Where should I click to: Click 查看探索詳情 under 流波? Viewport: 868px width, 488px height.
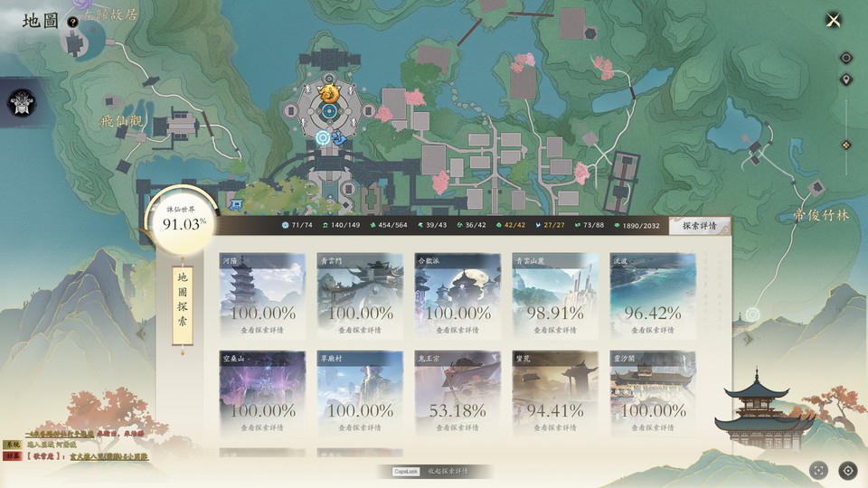tap(653, 330)
